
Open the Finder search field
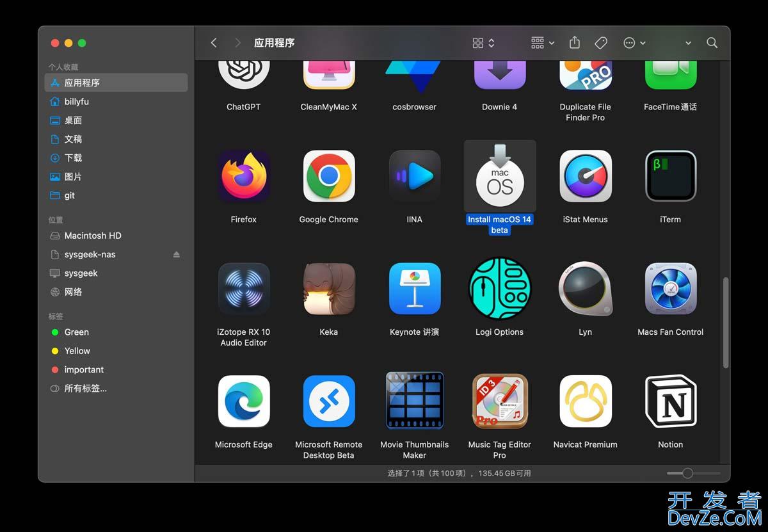[712, 43]
